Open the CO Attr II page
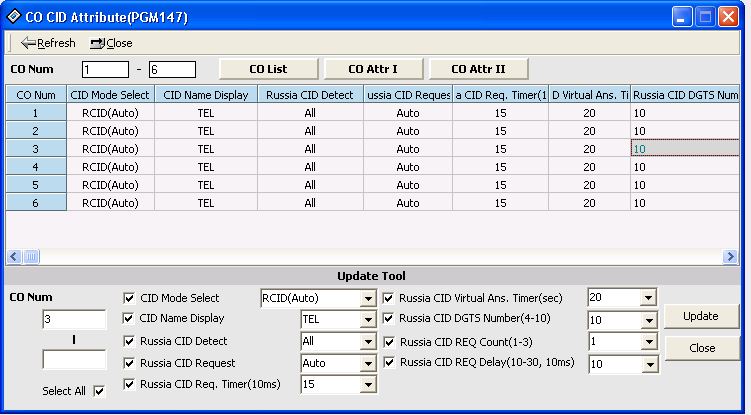Viewport: 751px width, 415px height. 478,69
